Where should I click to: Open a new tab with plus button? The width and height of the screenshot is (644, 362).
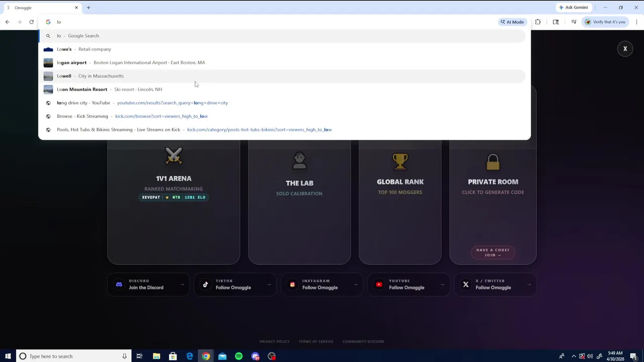[x=88, y=8]
